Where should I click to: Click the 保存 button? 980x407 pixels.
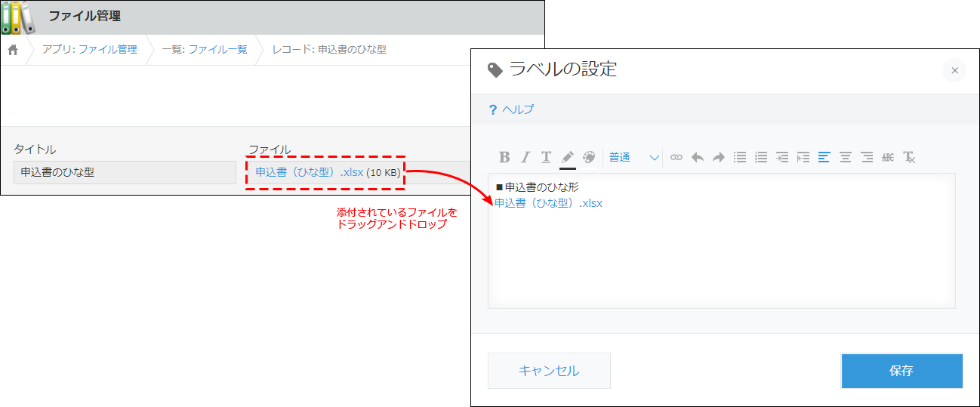coord(901,371)
